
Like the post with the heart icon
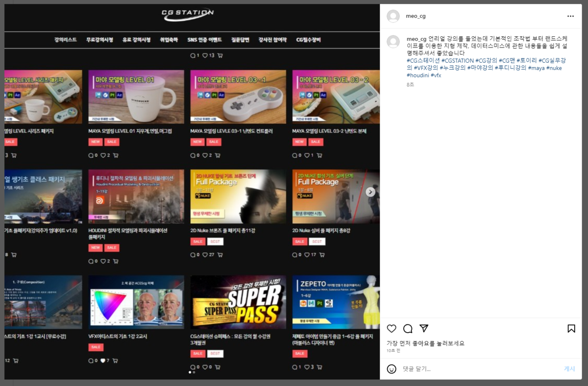click(392, 329)
